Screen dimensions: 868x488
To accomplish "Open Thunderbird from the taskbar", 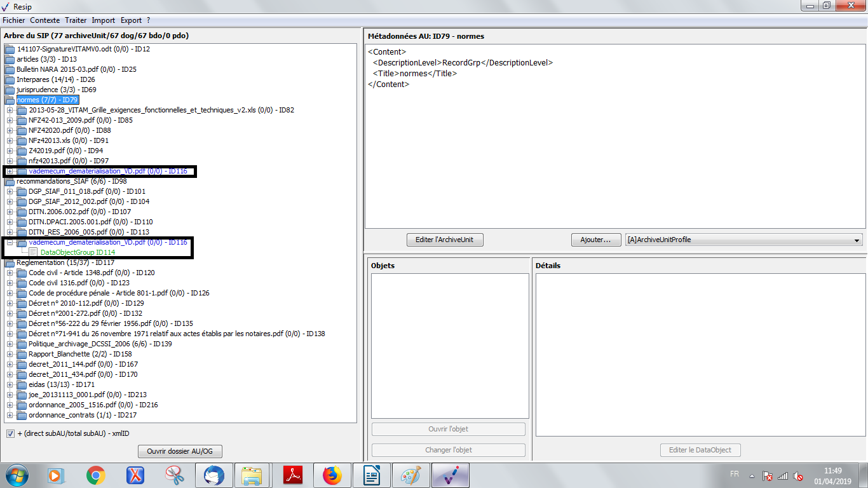I will click(x=213, y=475).
